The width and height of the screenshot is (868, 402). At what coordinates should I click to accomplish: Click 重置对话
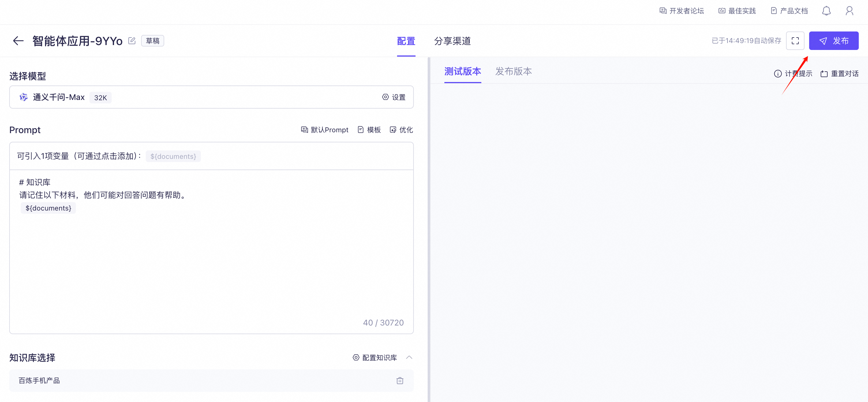tap(839, 74)
